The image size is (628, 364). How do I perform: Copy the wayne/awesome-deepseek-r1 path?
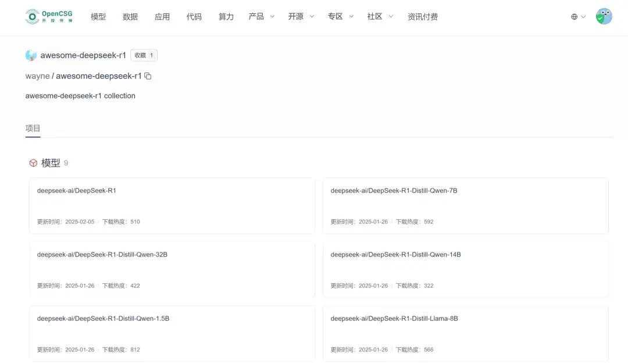(x=148, y=76)
